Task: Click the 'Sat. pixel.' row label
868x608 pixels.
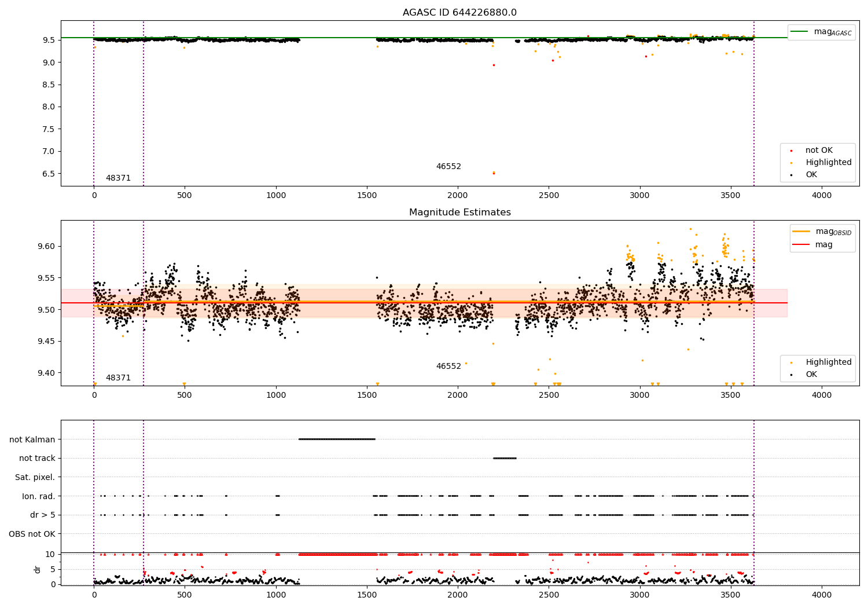Action: 35,478
